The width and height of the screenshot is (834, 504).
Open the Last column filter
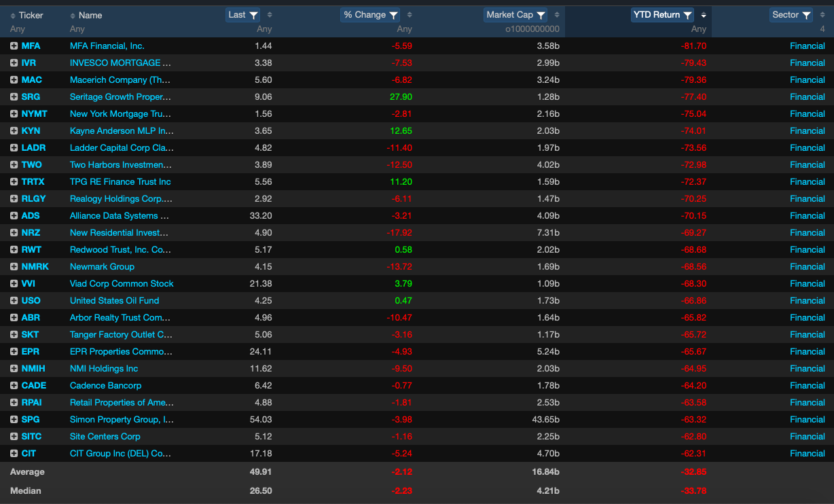point(243,15)
